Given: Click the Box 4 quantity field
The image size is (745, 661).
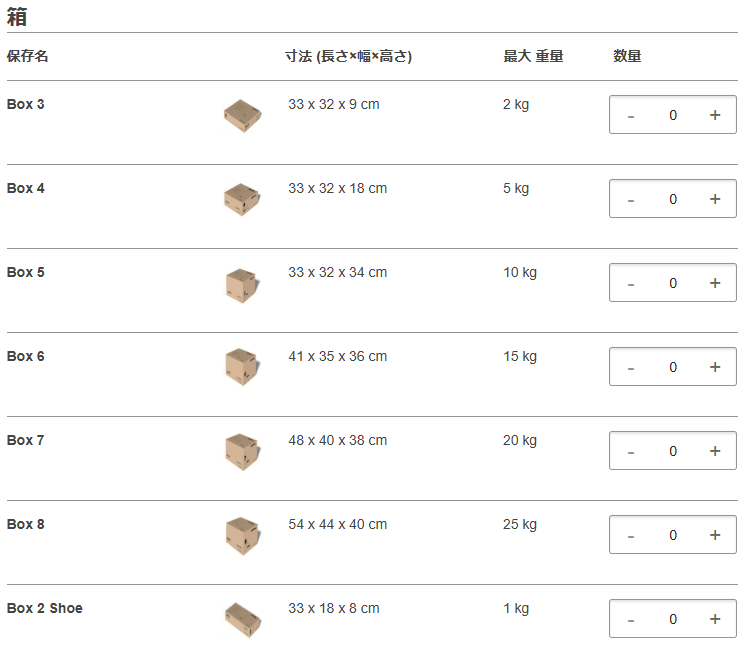Looking at the screenshot, I should [x=673, y=199].
